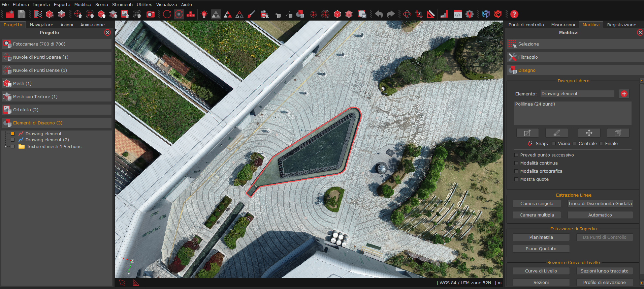644x289 pixels.
Task: Expand Nuvole di Punti Dense section
Action: [x=57, y=70]
